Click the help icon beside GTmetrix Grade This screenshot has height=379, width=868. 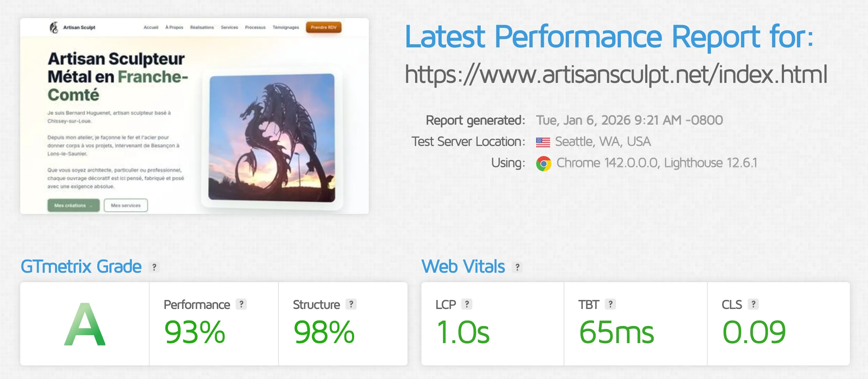(154, 267)
